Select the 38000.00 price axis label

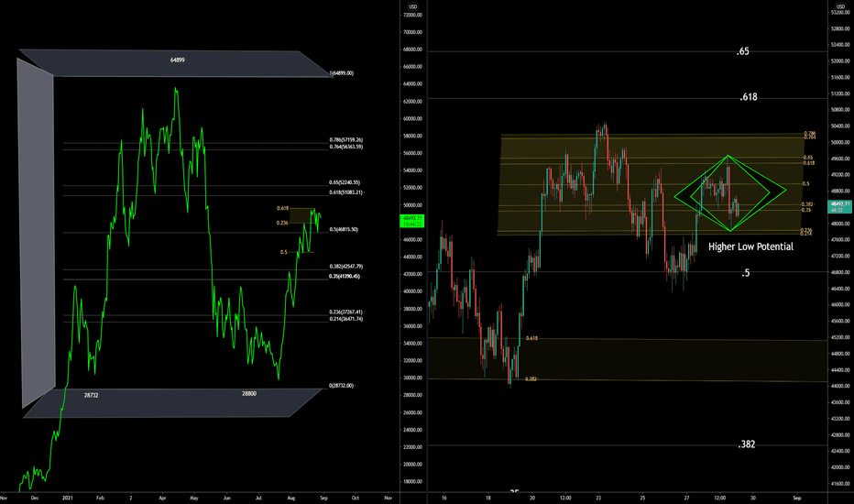[x=412, y=309]
